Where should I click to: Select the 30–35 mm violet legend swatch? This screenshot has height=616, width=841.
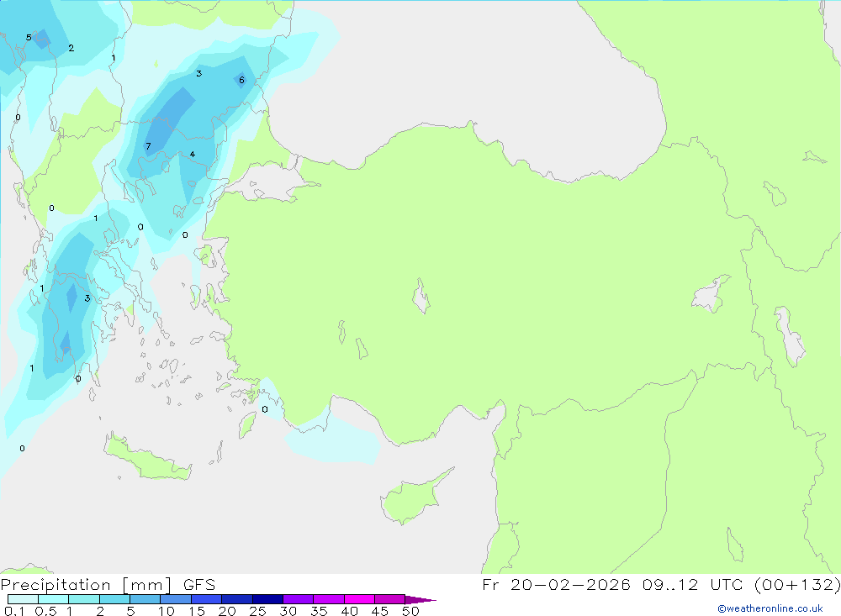(x=299, y=599)
